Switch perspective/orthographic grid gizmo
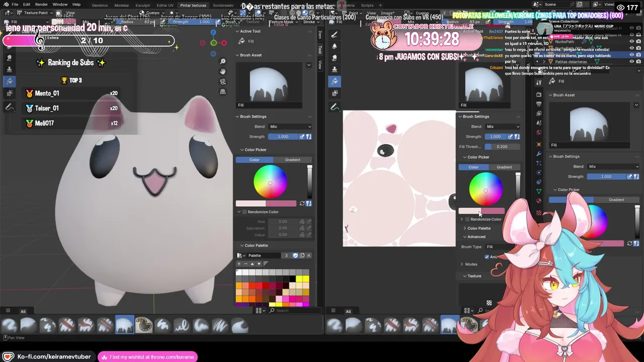Viewport: 644px width, 362px height. (x=223, y=92)
